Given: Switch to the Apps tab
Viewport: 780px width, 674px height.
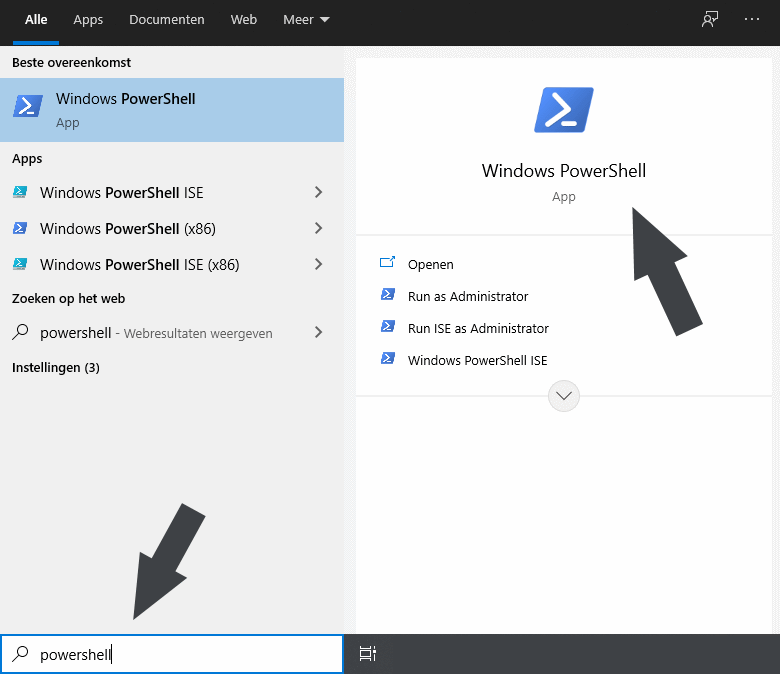Looking at the screenshot, I should pos(88,19).
